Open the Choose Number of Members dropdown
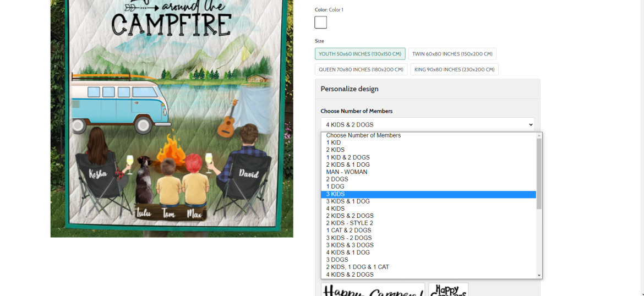The height and width of the screenshot is (296, 644). coord(428,124)
